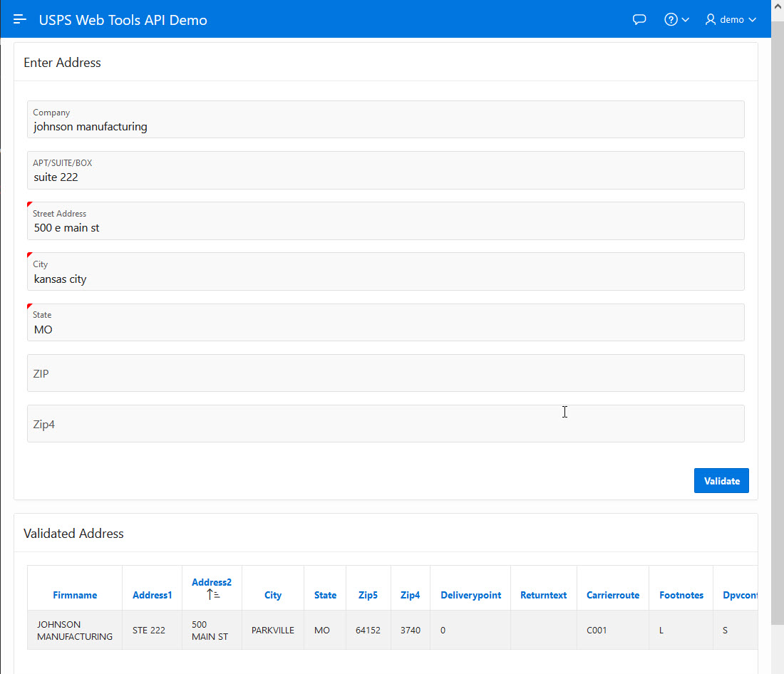Select the 3740 Zip4 cell
The height and width of the screenshot is (674, 784).
pos(410,630)
